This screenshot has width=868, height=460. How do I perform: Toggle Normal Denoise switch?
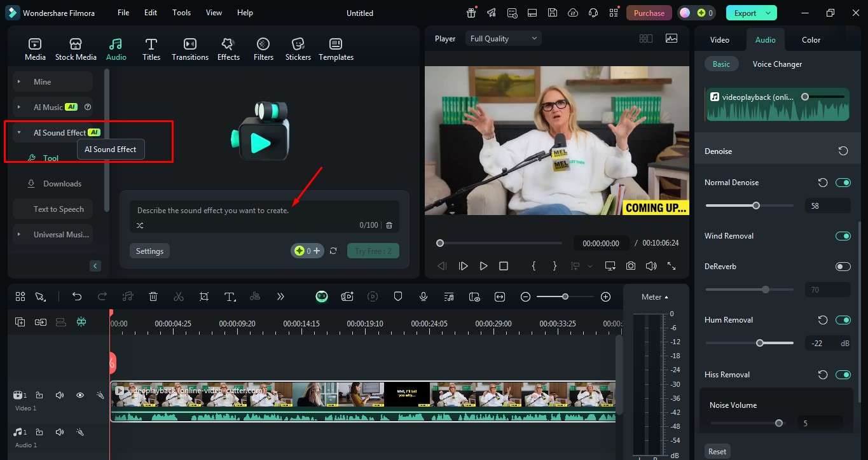point(843,183)
